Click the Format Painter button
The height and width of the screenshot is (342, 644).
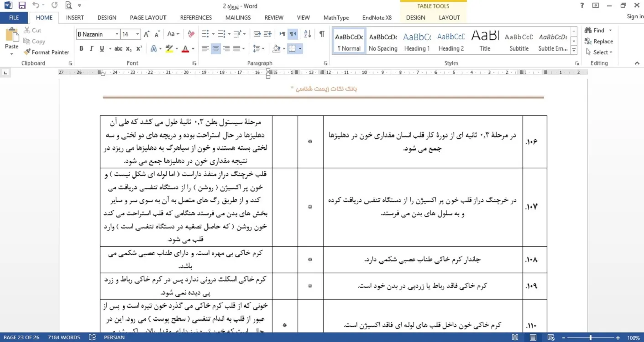tap(47, 52)
